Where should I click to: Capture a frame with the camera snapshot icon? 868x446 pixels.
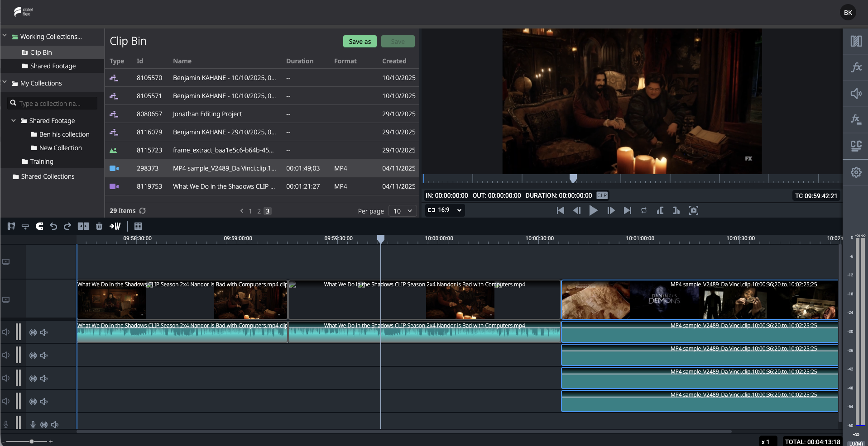pyautogui.click(x=693, y=210)
